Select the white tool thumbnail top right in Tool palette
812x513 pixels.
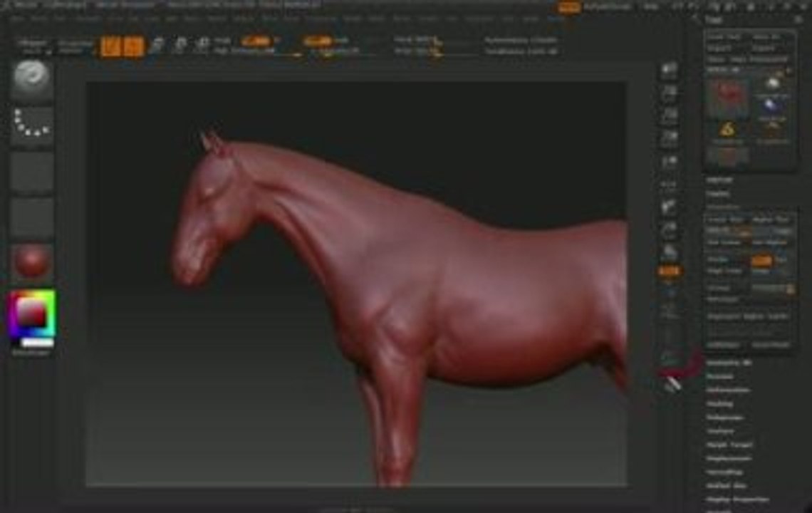tap(773, 85)
